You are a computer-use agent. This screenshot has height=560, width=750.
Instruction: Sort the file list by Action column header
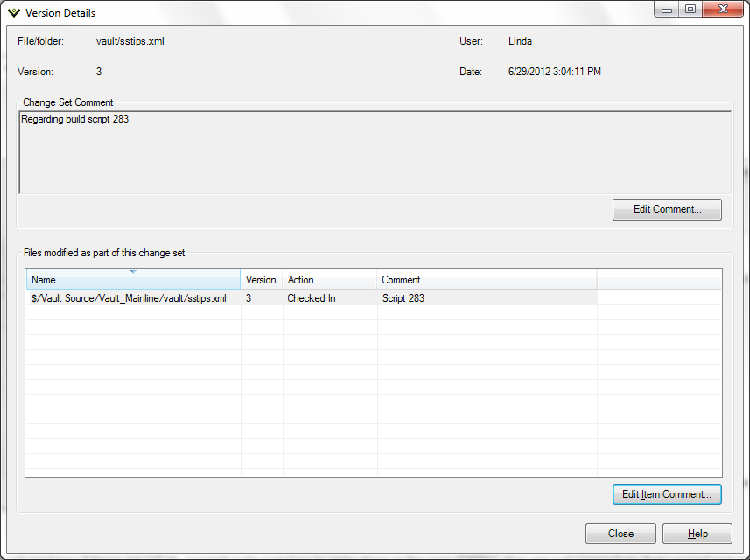pyautogui.click(x=329, y=281)
